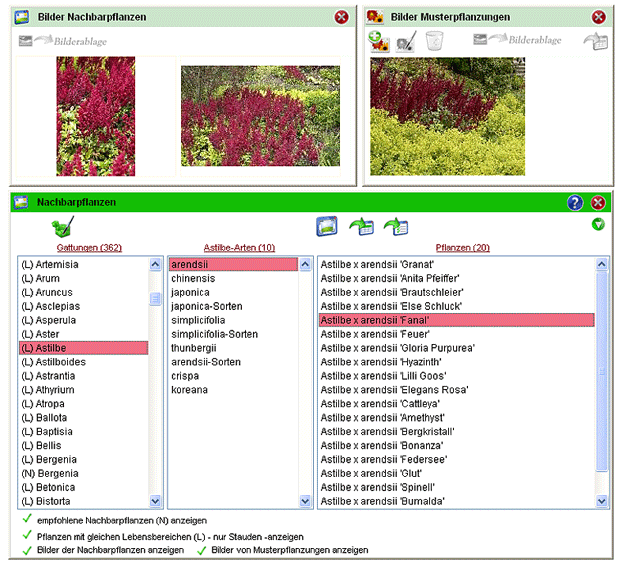Open the Musterpflanzungen photo thumbnail
This screenshot has width=630, height=567.
click(448, 117)
